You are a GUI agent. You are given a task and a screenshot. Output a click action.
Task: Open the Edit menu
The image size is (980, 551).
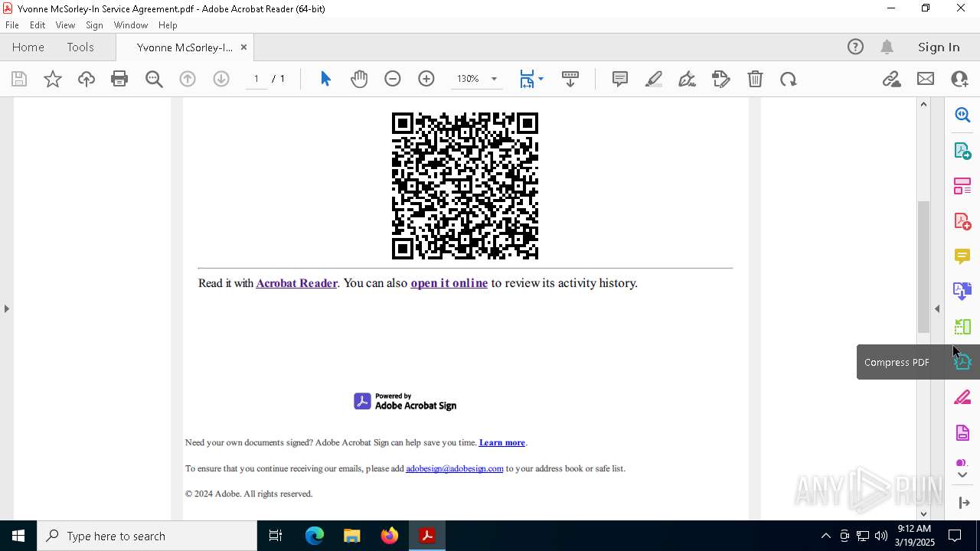38,25
